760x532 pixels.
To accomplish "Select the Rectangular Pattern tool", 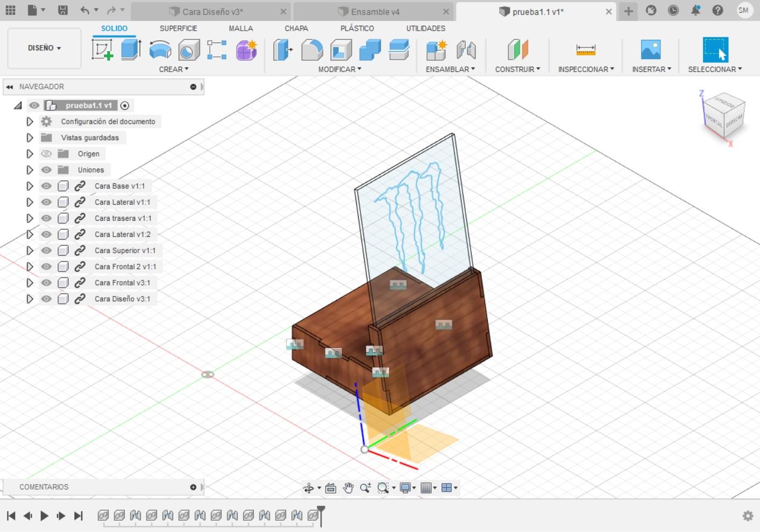I will 217,50.
